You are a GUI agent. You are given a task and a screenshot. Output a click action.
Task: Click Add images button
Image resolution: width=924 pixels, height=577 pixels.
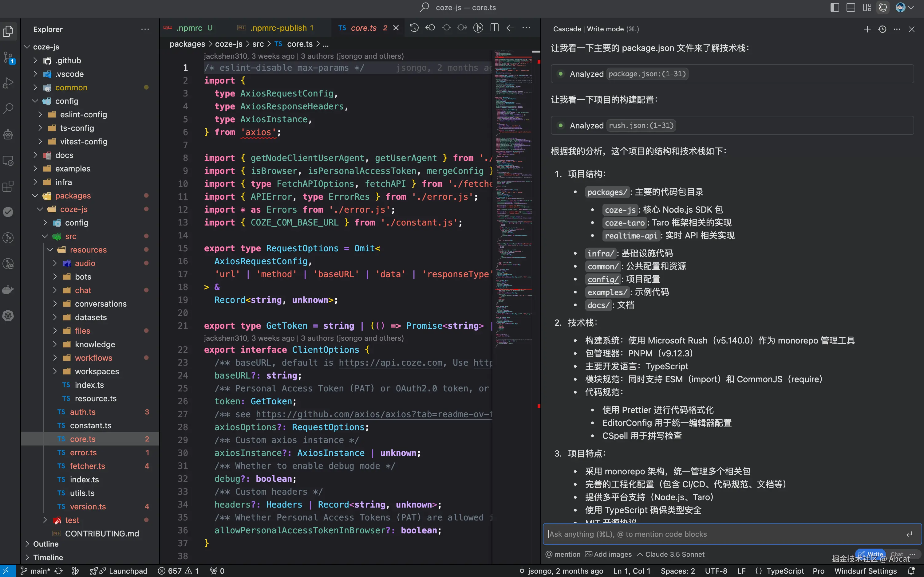[x=609, y=554]
